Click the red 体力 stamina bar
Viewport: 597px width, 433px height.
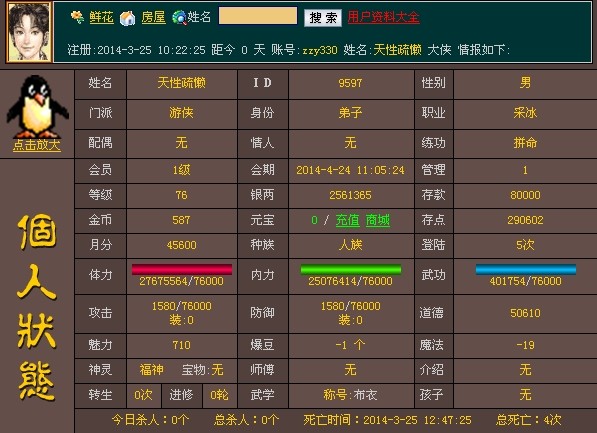point(182,269)
